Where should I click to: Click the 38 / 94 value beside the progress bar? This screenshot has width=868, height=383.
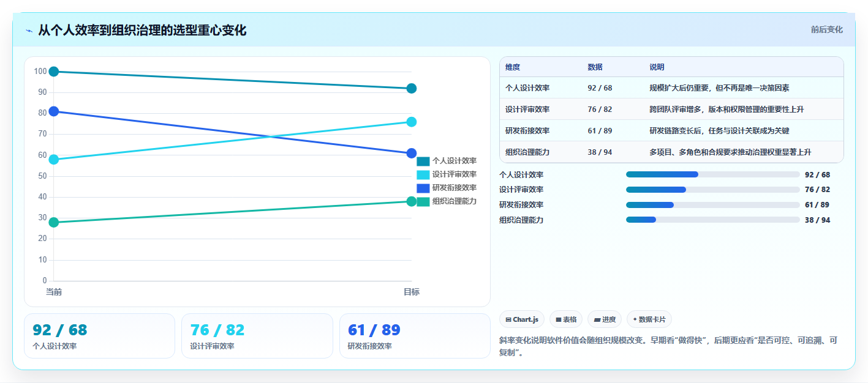(817, 220)
